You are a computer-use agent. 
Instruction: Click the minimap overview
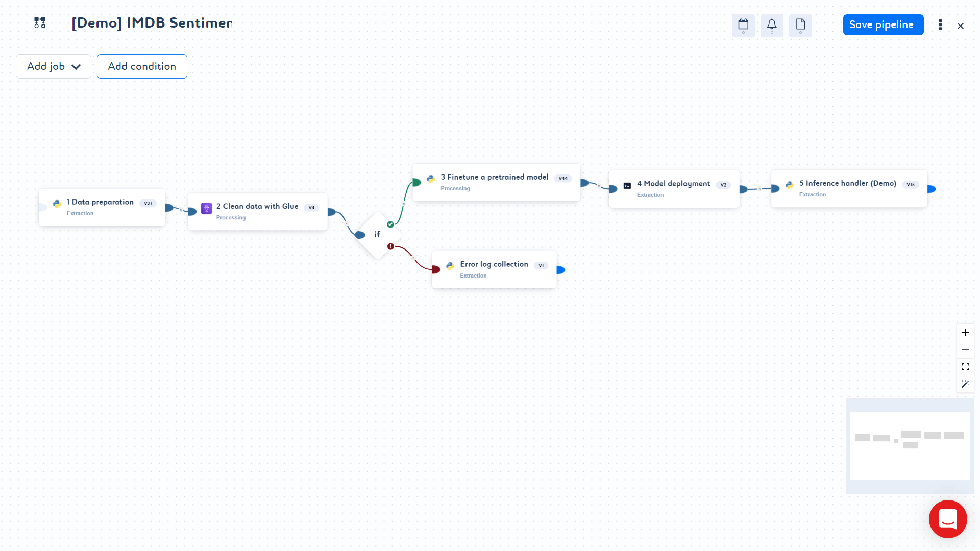pyautogui.click(x=910, y=446)
